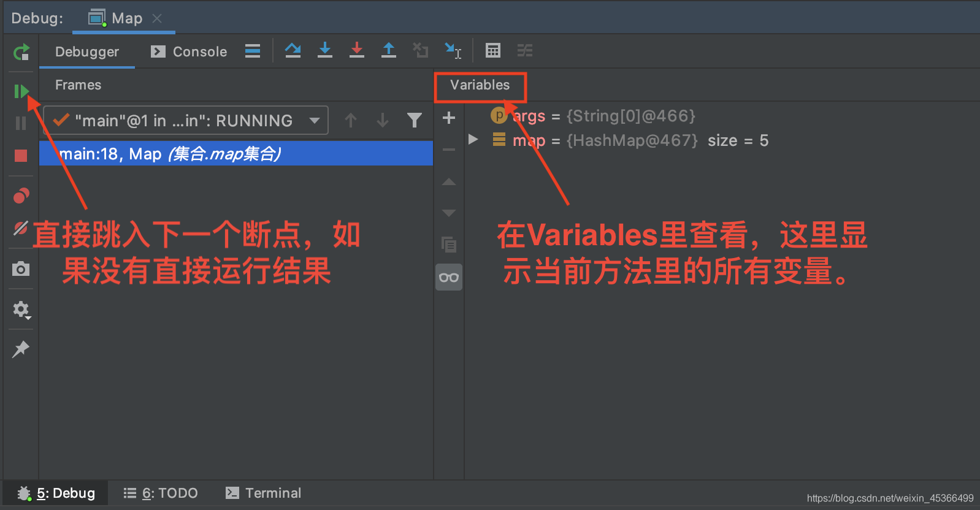
Task: Open the thread selector dropdown "main"@1
Action: pyautogui.click(x=186, y=120)
